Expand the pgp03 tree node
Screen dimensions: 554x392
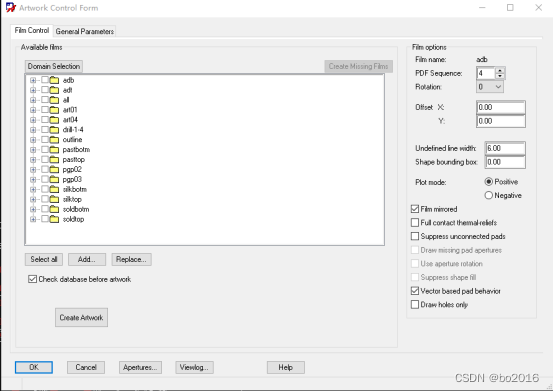pos(33,180)
